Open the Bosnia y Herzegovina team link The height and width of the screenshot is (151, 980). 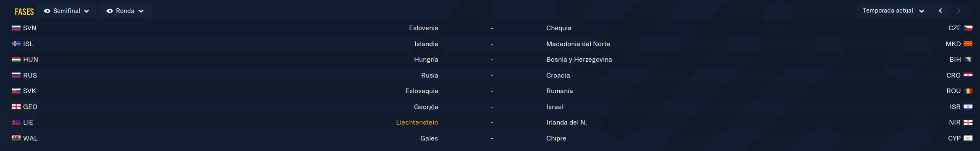pyautogui.click(x=579, y=60)
